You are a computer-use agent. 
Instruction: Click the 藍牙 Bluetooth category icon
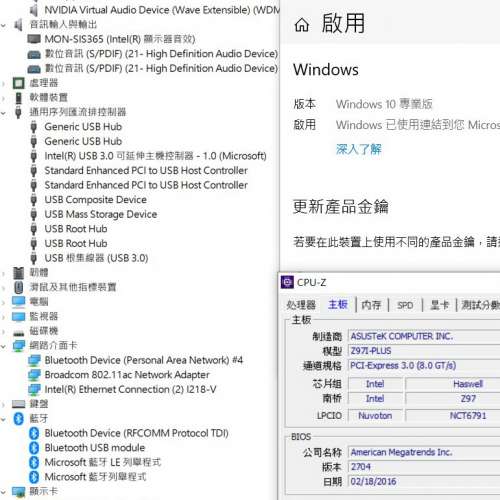(18, 419)
